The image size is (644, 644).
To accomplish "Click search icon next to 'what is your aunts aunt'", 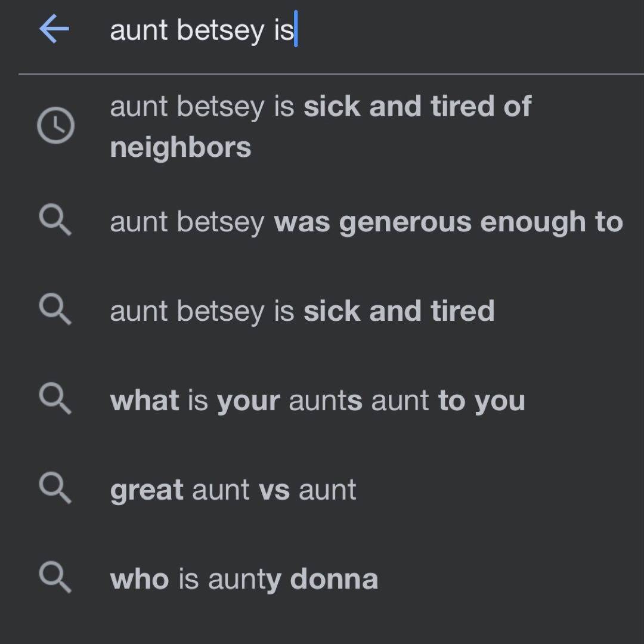I will (55, 400).
